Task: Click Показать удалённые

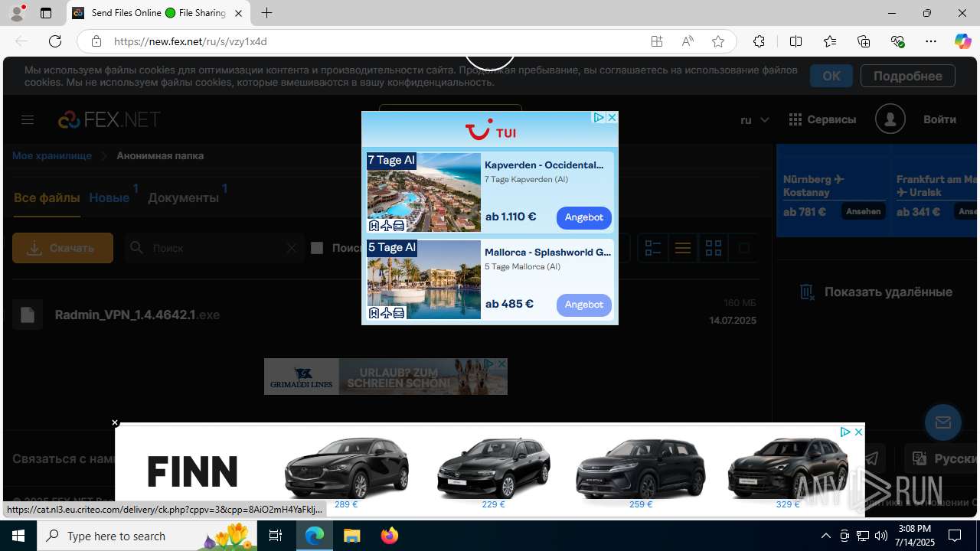Action: [876, 292]
